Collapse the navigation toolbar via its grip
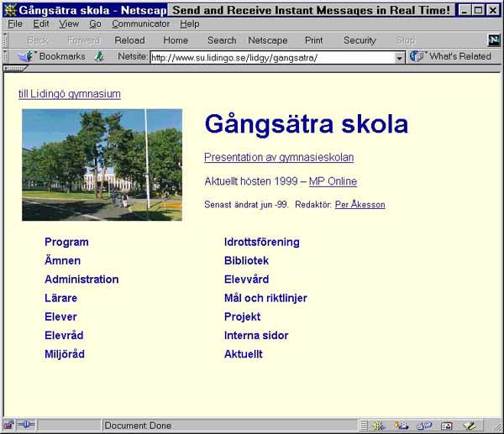Image resolution: width=504 pixels, height=434 pixels. pos(5,40)
